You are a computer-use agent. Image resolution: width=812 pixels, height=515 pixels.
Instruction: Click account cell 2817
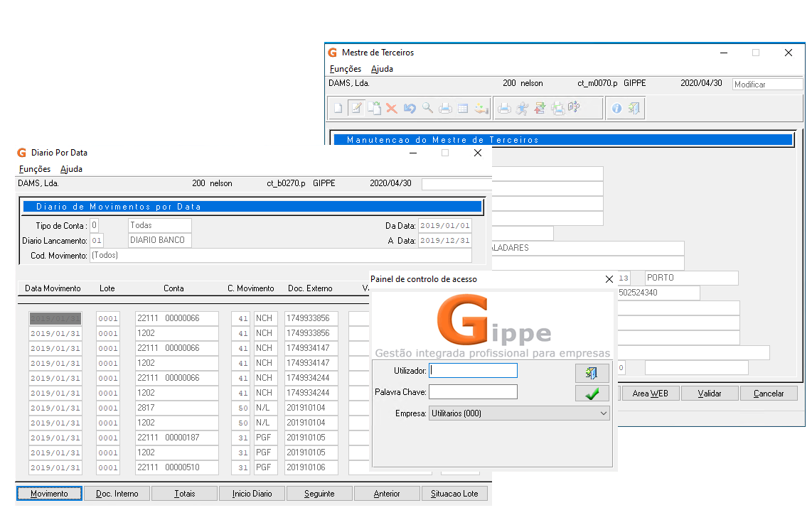(176, 408)
